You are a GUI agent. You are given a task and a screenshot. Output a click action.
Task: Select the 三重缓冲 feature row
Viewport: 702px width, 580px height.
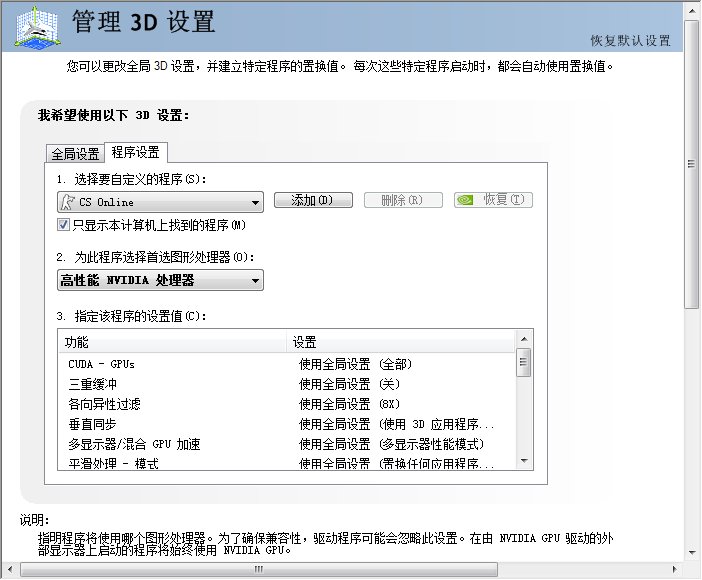287,384
